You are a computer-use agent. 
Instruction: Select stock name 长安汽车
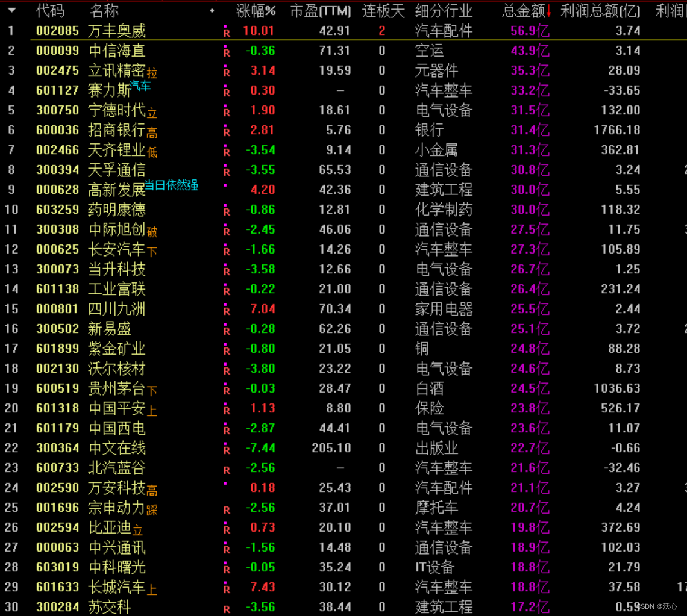(x=116, y=249)
